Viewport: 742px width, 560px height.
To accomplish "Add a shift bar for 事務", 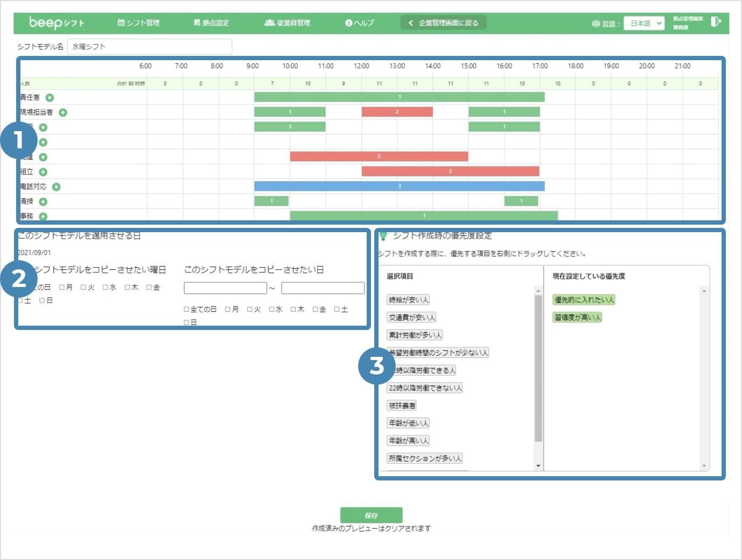I will 43,216.
